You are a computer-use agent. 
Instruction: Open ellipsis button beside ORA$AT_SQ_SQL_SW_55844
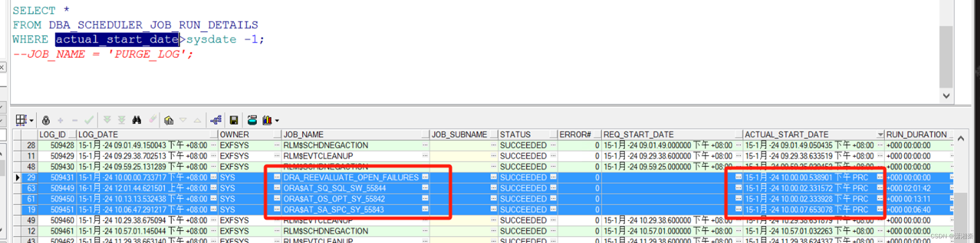pos(425,188)
